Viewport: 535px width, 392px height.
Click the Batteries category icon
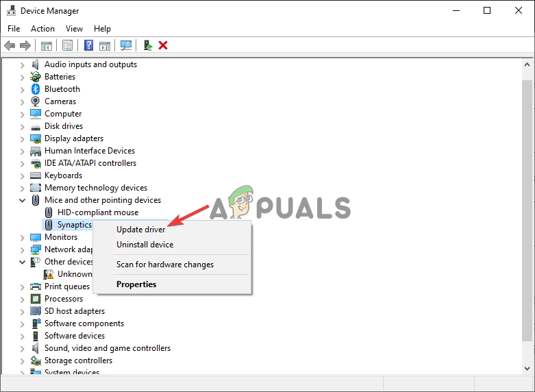click(36, 77)
